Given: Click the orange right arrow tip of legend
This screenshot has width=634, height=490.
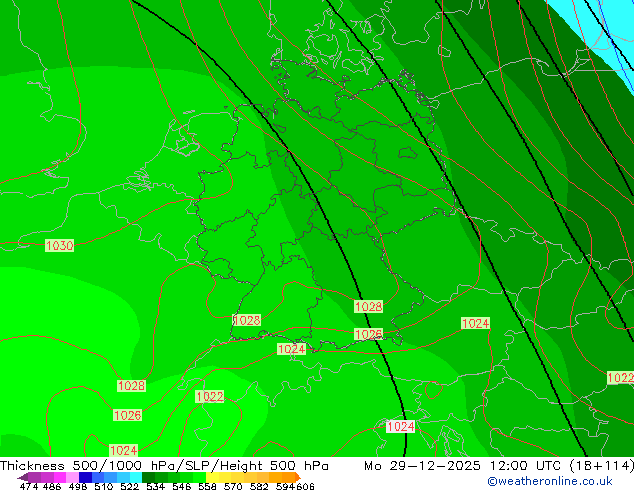Looking at the screenshot, I should pyautogui.click(x=298, y=477).
